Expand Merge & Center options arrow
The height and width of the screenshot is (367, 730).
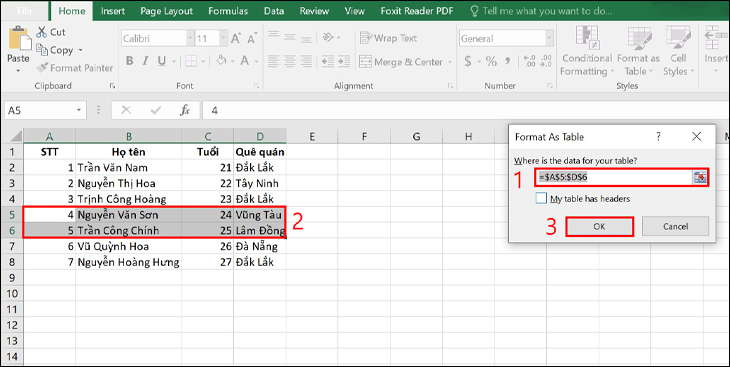[450, 61]
